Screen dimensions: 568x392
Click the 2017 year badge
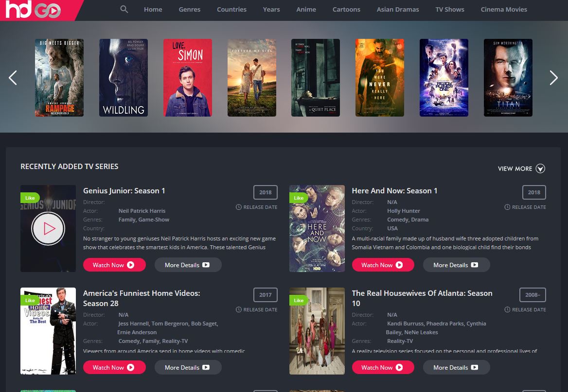[266, 295]
